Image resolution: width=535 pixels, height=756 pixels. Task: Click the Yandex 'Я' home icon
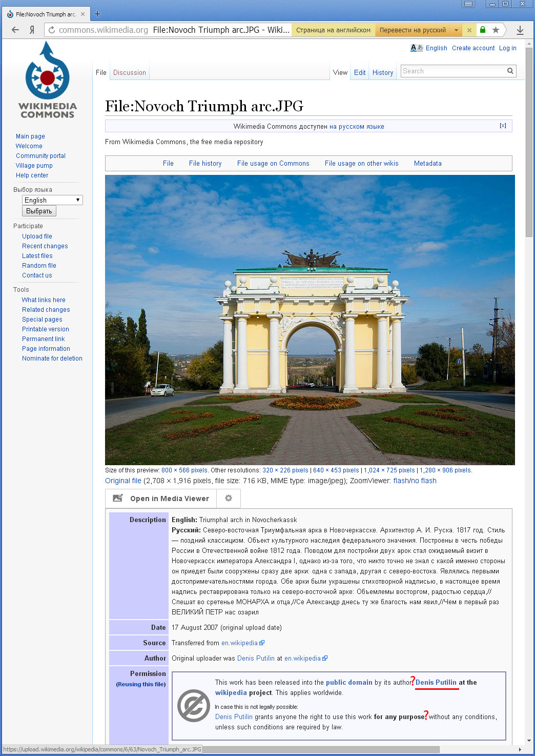click(x=32, y=30)
